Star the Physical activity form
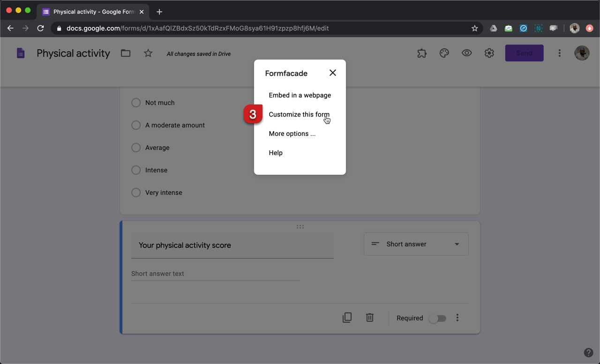Image resolution: width=600 pixels, height=364 pixels. pos(148,53)
